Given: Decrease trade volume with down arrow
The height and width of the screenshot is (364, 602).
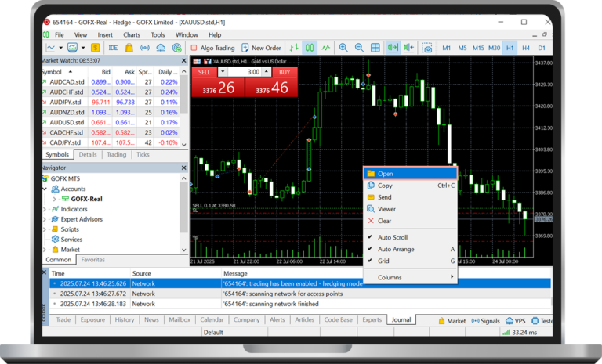Looking at the screenshot, I should coord(223,72).
